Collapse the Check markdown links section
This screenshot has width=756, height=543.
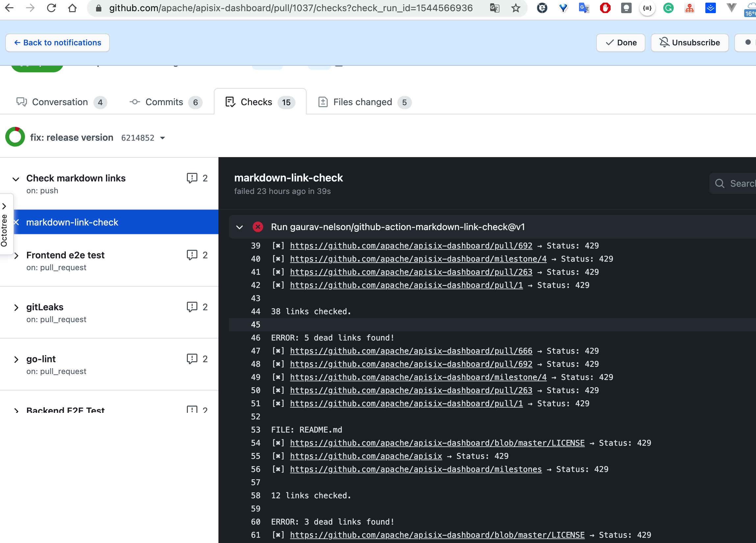click(15, 179)
